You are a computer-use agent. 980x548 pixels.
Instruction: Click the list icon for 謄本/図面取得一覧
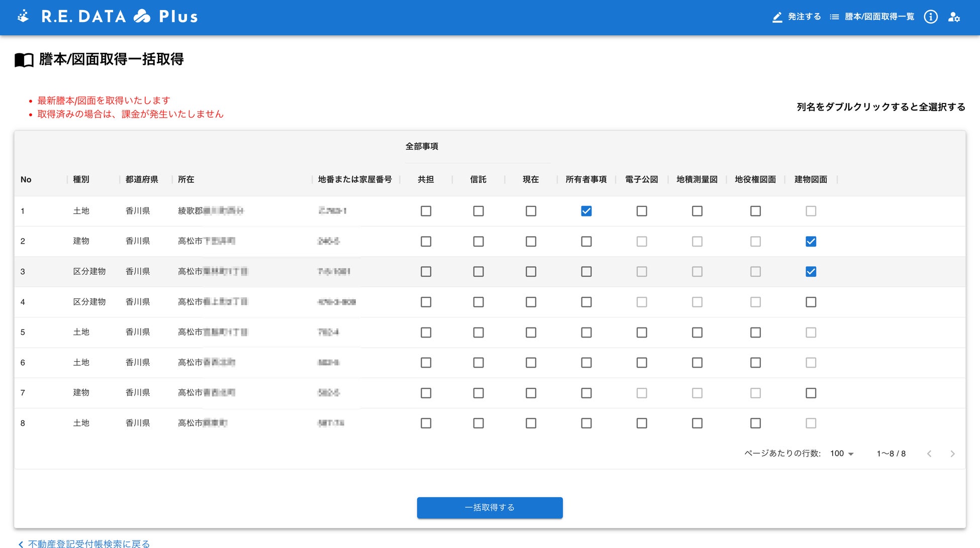(x=834, y=17)
